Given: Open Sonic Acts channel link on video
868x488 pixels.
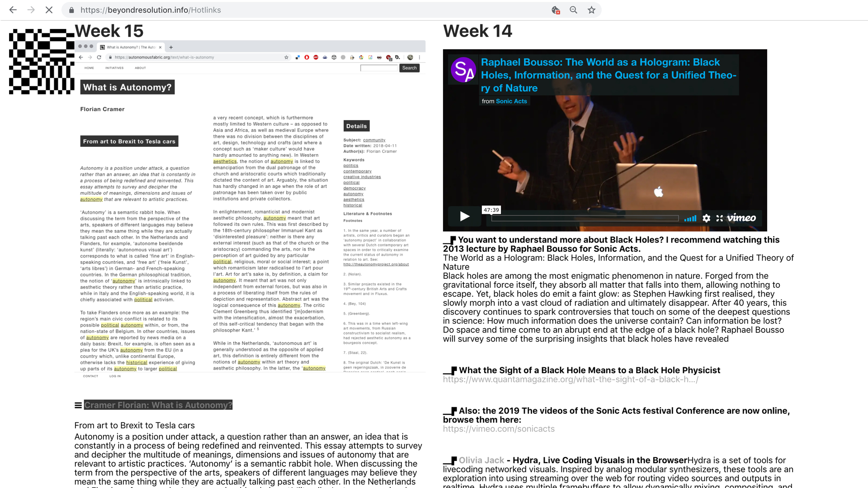Looking at the screenshot, I should click(511, 101).
